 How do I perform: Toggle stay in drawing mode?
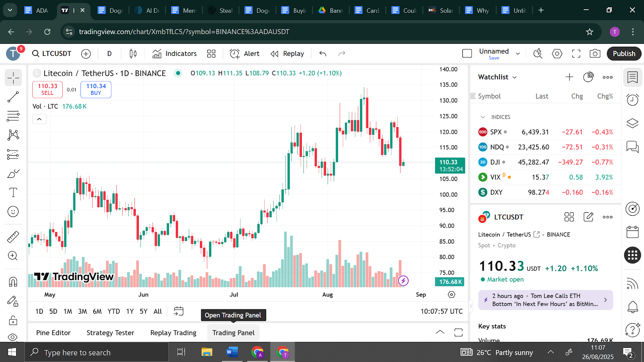[13, 301]
